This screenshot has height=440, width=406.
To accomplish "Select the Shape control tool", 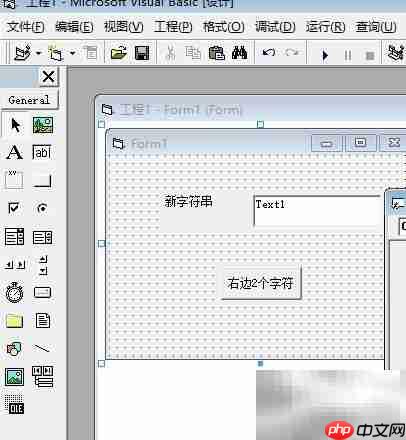I will coord(14,349).
